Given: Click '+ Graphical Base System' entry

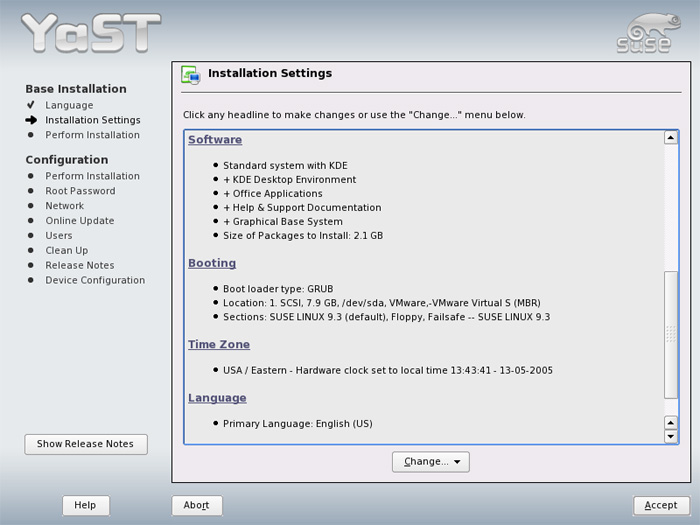Looking at the screenshot, I should pyautogui.click(x=283, y=221).
